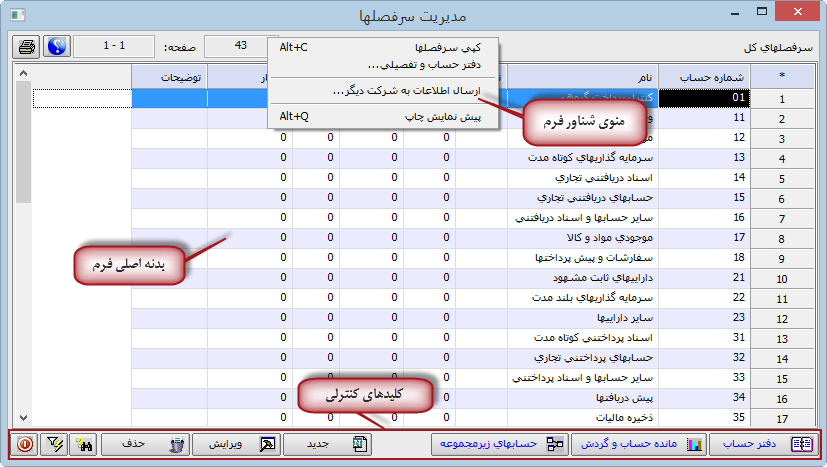Click scrollbar down arrow at bottom left
The width and height of the screenshot is (827, 467).
pyautogui.click(x=24, y=417)
